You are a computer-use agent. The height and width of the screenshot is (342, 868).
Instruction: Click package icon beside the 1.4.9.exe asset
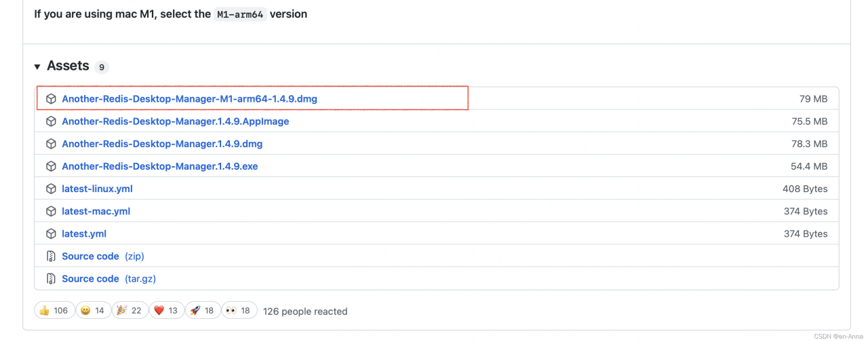[51, 166]
